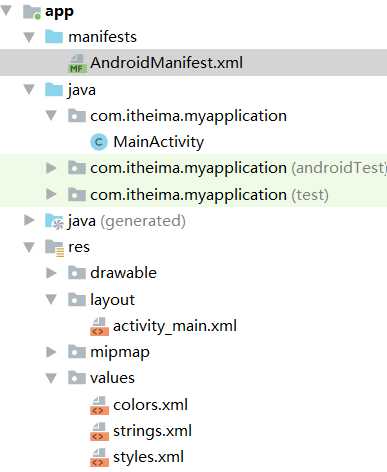The width and height of the screenshot is (387, 472).
Task: Click the activity_main.xml file icon
Action: tap(99, 326)
